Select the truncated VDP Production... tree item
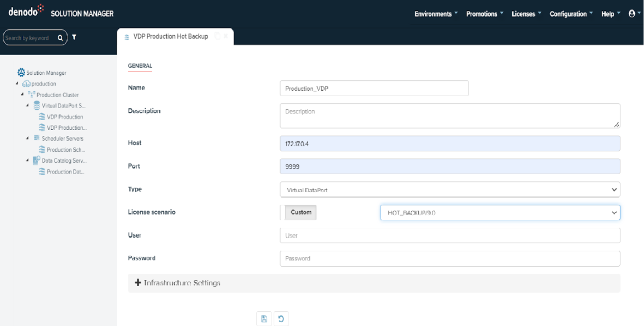Screen dimensions: 644x326 pyautogui.click(x=67, y=127)
